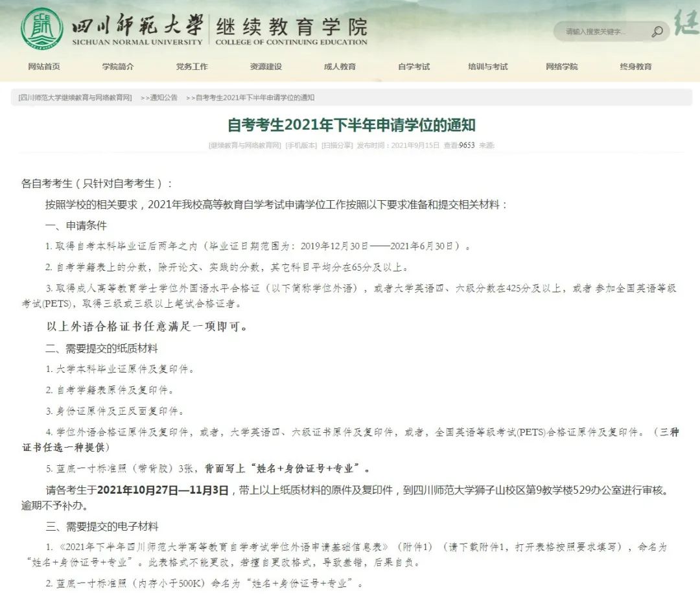
Task: Select 资源建设 in the navigation bar
Action: coord(266,66)
